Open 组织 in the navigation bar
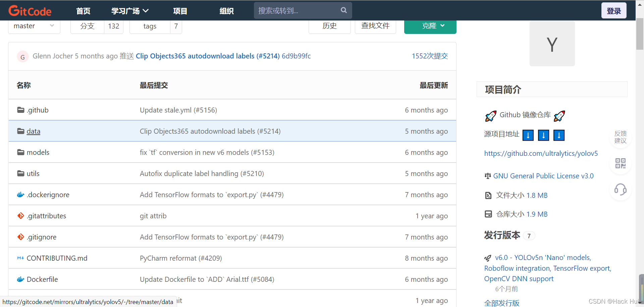This screenshot has width=644, height=307. (x=227, y=11)
